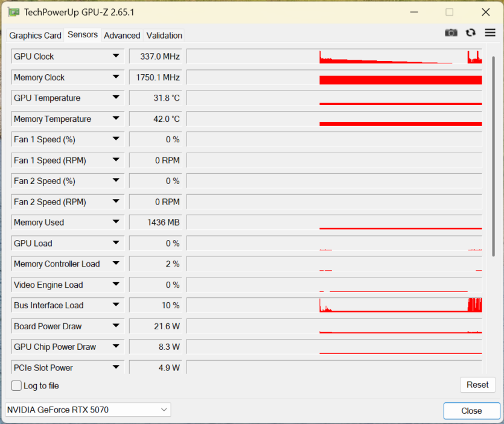Click the GPU Temperature history graph
This screenshot has height=424, width=504.
coord(334,98)
